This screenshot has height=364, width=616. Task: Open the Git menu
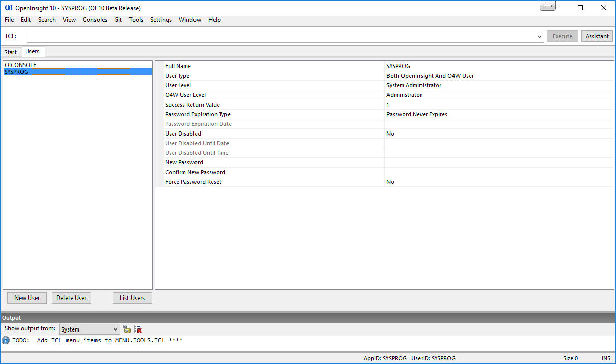[118, 20]
